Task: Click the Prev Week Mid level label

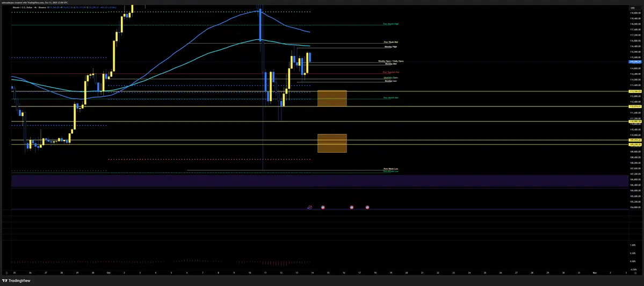Action: point(390,42)
